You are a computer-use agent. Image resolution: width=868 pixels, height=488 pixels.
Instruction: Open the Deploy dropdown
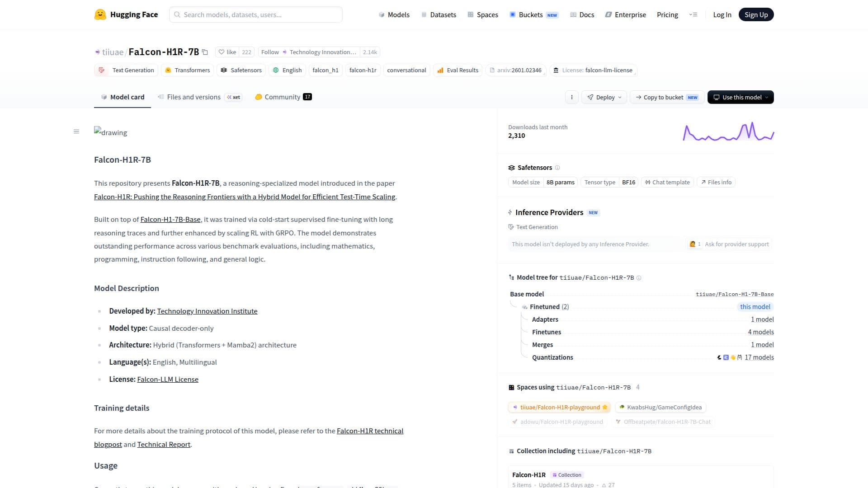(x=604, y=97)
